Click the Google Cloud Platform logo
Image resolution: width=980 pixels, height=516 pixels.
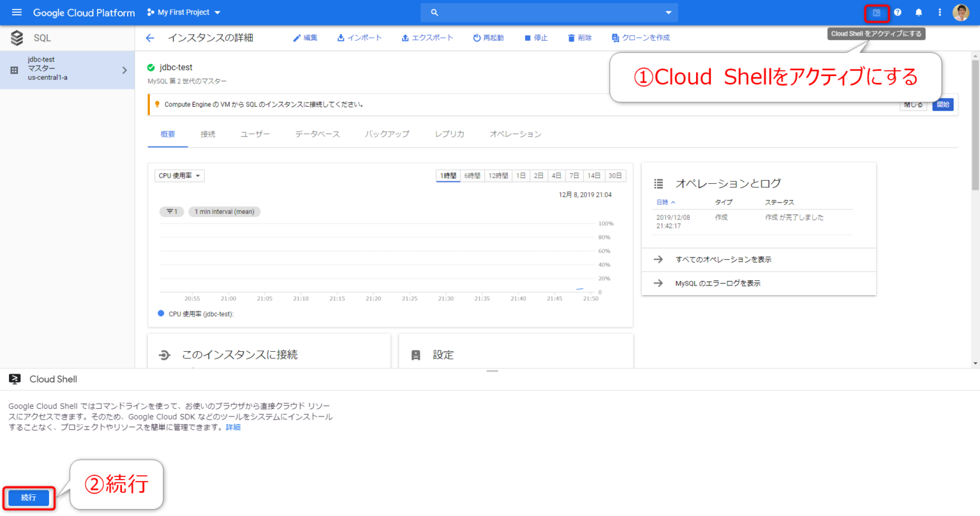click(x=84, y=13)
